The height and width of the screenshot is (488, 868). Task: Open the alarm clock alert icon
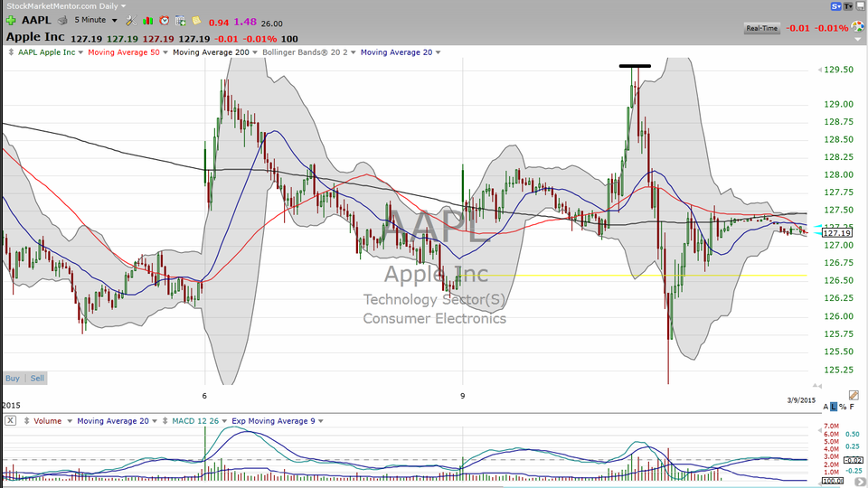click(165, 21)
